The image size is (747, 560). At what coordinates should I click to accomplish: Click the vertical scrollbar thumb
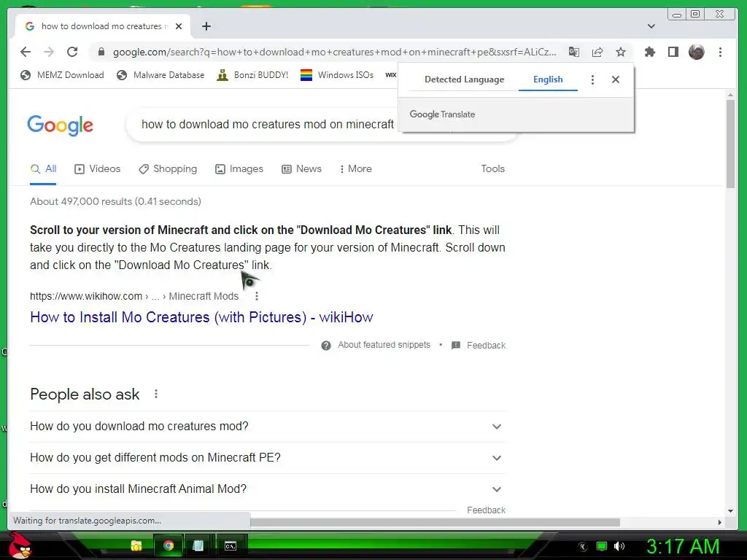[x=731, y=144]
